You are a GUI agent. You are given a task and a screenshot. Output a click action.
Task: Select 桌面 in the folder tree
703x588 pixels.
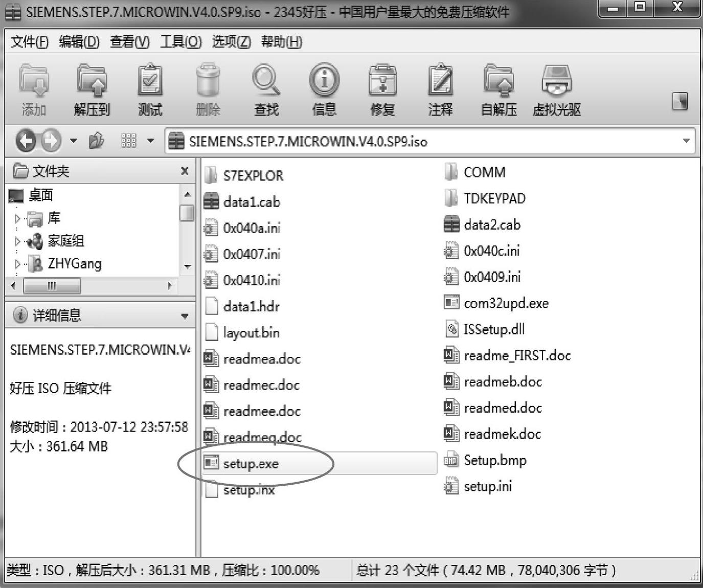tap(41, 195)
